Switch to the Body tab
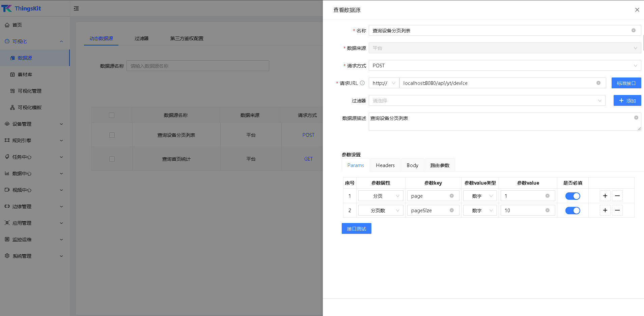The width and height of the screenshot is (644, 316). coord(412,165)
